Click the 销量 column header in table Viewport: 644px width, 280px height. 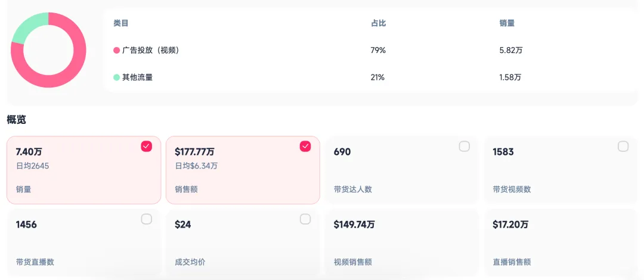(507, 23)
